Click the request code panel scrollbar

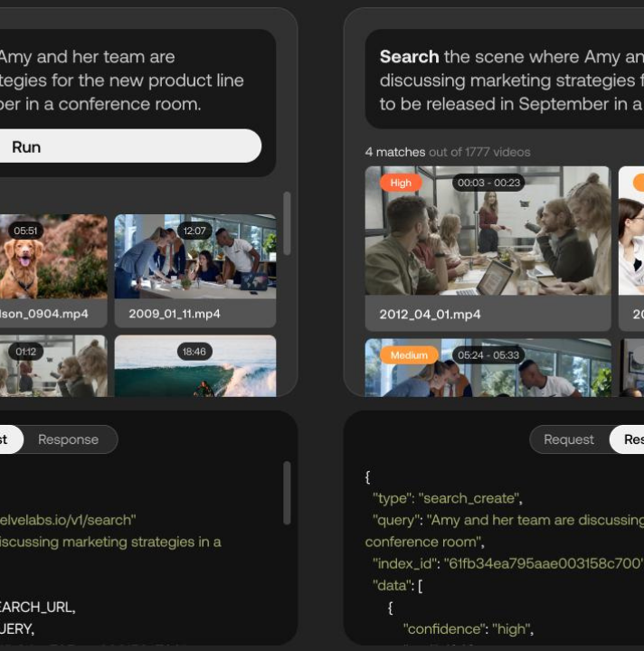point(287,493)
